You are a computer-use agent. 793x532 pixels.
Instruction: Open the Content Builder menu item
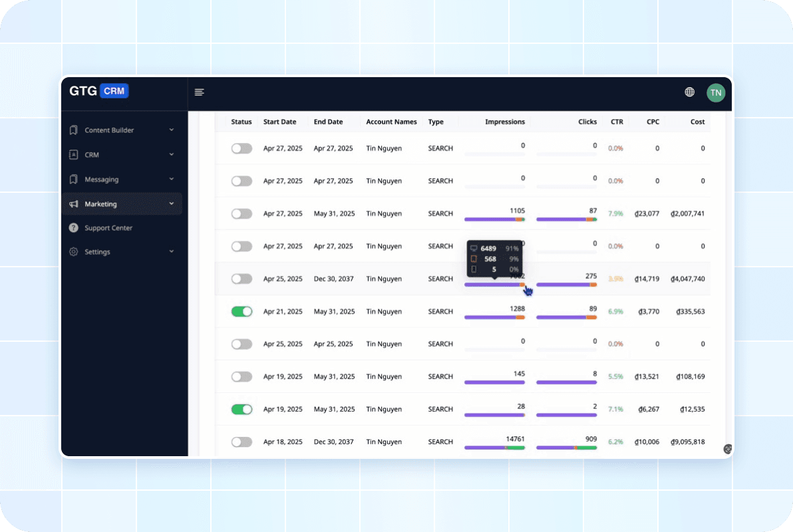(122, 130)
